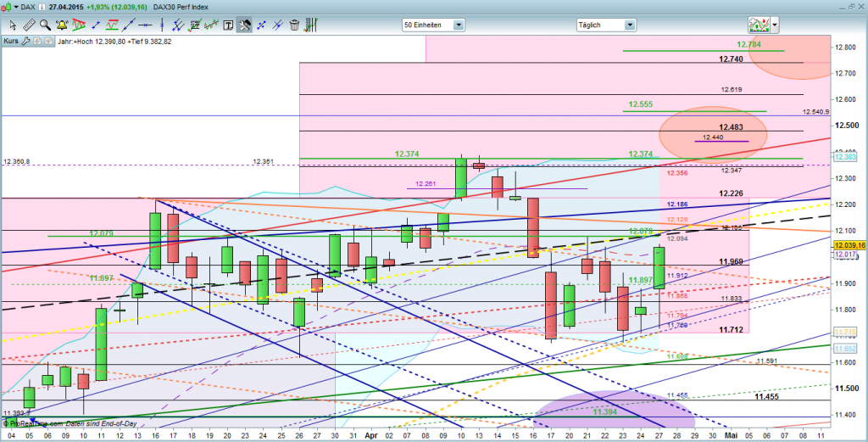Click the yellow 12.039,16 current price label
This screenshot has width=868, height=442.
click(x=849, y=245)
